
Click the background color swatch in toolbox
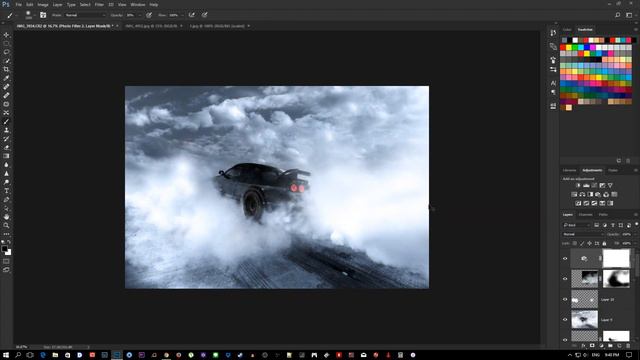[9, 253]
